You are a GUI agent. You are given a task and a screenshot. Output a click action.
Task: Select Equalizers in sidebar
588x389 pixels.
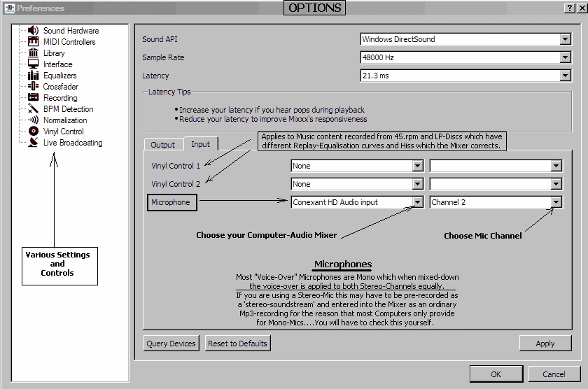(x=59, y=76)
